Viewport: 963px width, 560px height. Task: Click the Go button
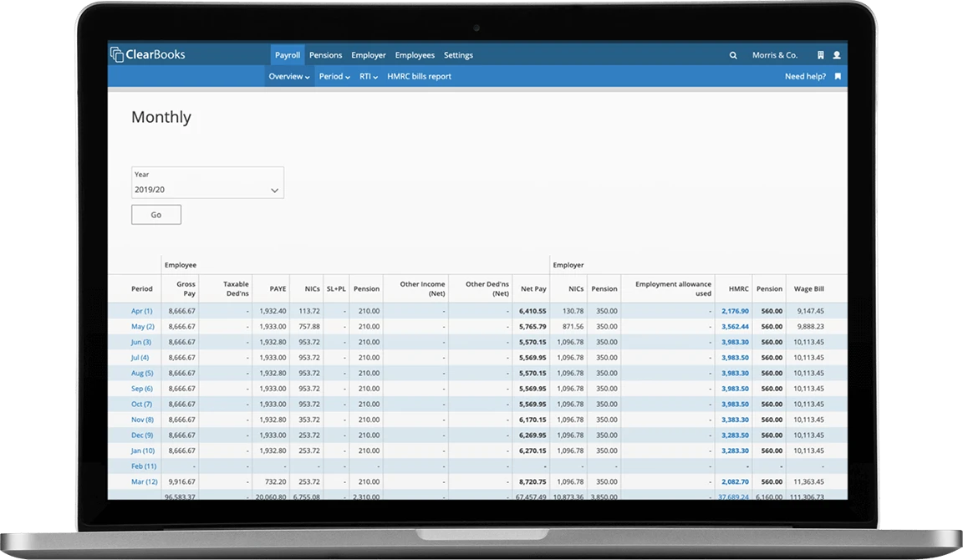click(156, 215)
